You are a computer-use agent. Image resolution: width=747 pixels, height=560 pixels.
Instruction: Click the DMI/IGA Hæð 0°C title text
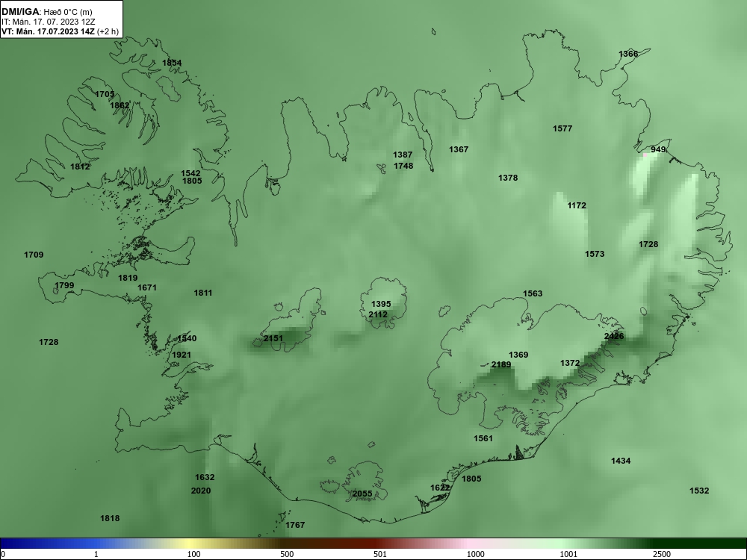(x=46, y=12)
